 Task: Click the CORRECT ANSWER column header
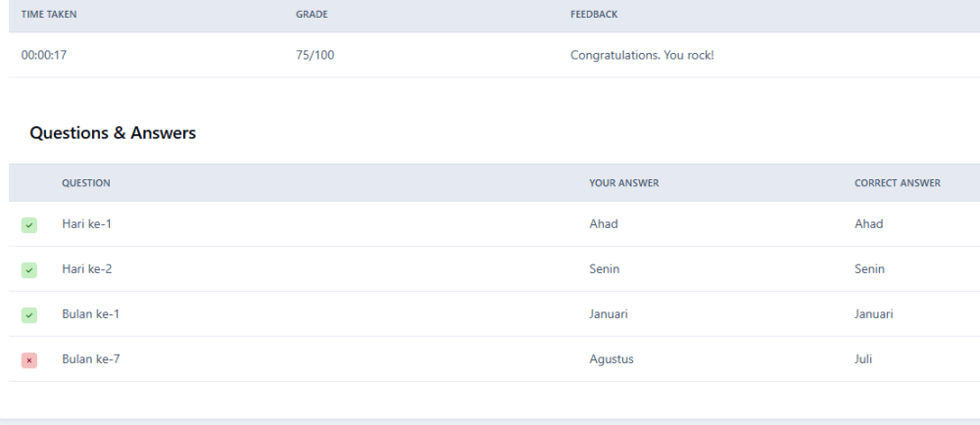coord(898,183)
